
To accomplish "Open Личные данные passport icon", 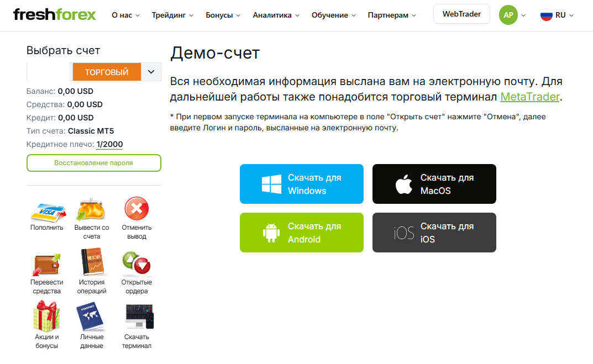I will tap(90, 316).
